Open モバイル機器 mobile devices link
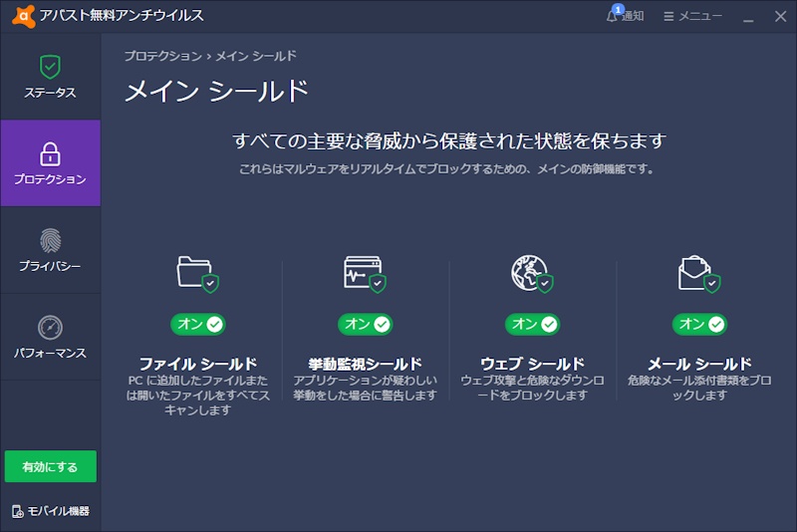The height and width of the screenshot is (532, 797). coord(51,511)
